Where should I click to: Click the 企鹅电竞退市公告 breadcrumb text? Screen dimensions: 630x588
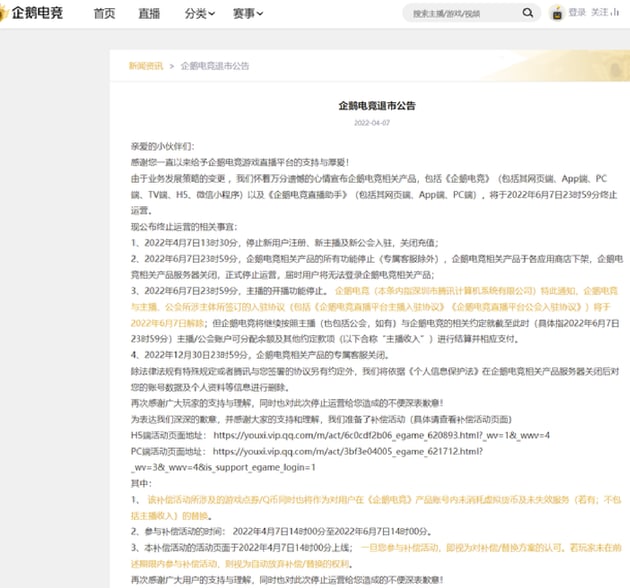[215, 66]
